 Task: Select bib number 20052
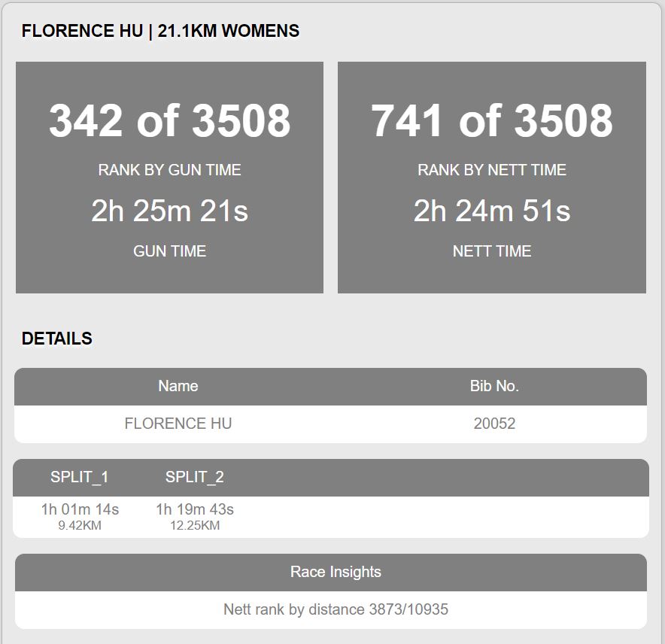click(494, 424)
